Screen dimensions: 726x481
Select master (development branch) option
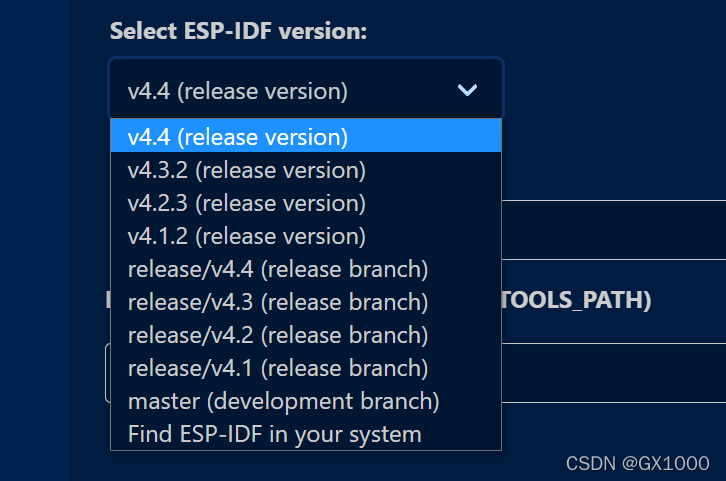point(306,401)
